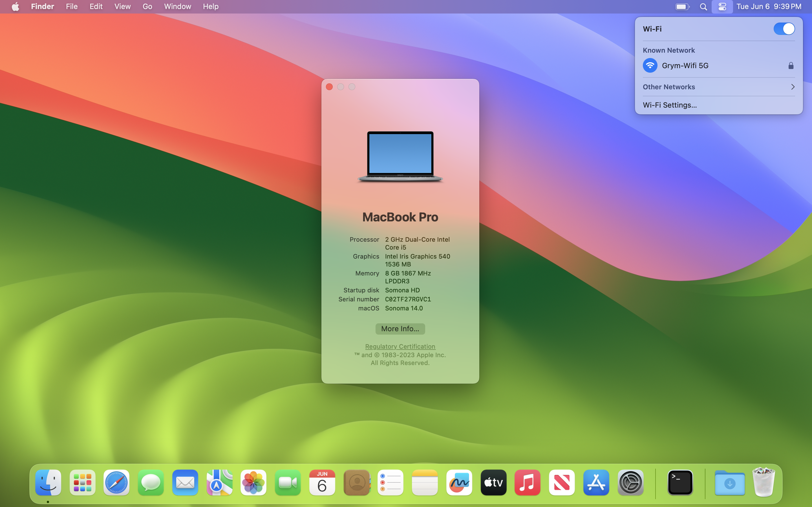The image size is (812, 507).
Task: Click the Spotlight search magnifier icon
Action: [704, 7]
